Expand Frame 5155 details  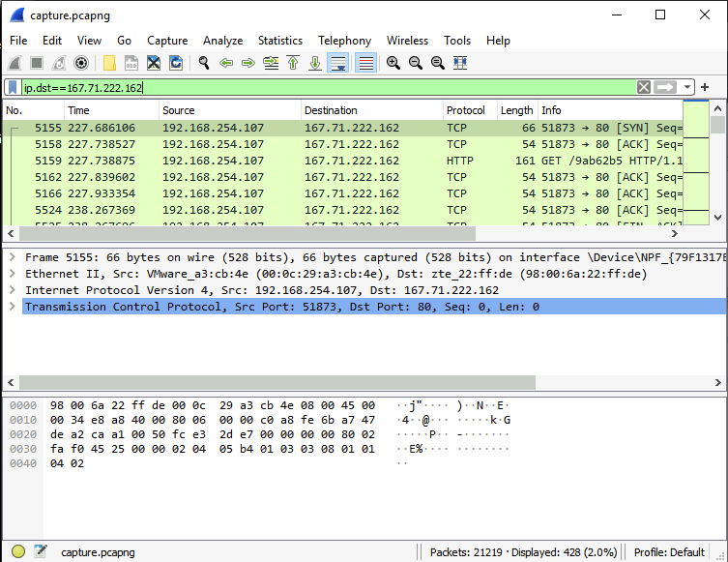(13, 257)
